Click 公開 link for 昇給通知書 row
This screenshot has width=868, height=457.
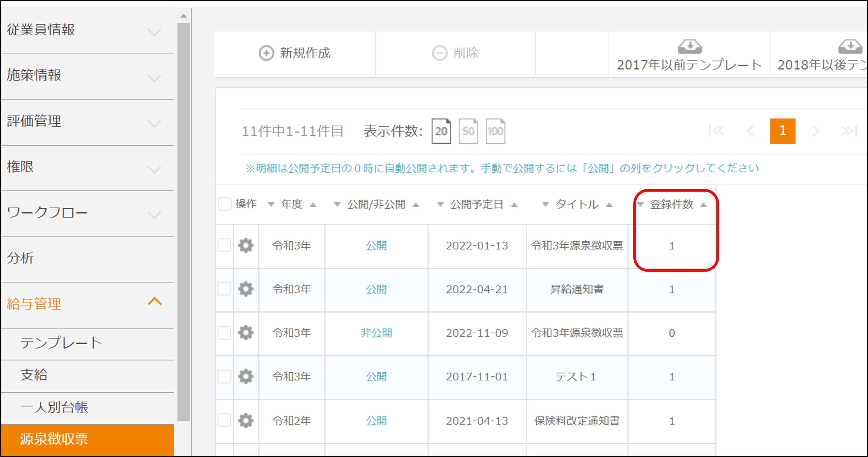pyautogui.click(x=376, y=289)
